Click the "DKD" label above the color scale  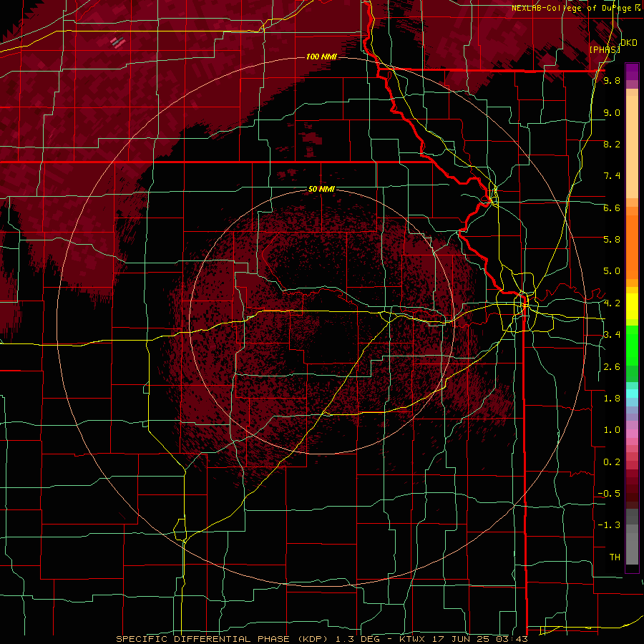coord(629,43)
